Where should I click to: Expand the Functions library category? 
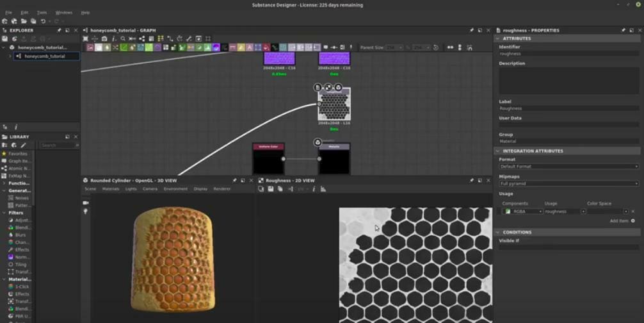[4, 183]
